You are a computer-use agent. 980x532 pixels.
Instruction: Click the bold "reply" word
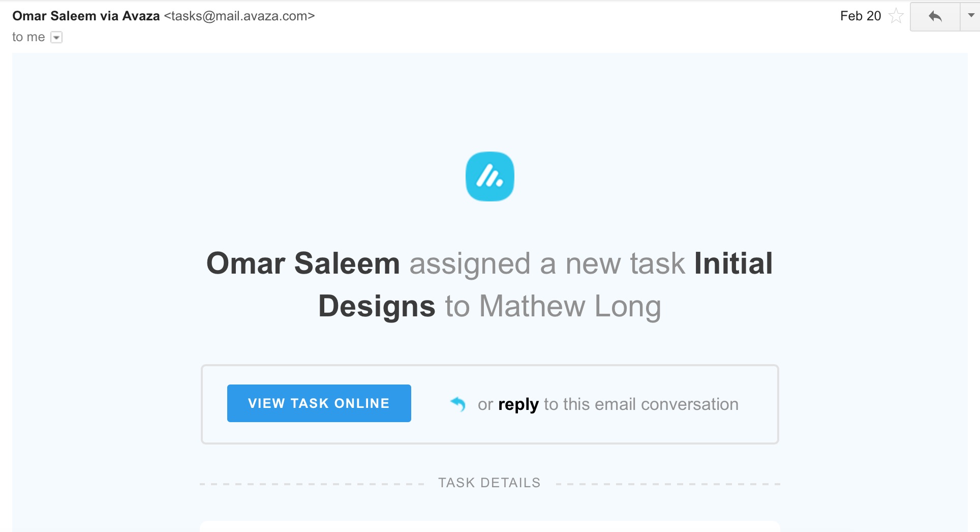[x=518, y=404]
